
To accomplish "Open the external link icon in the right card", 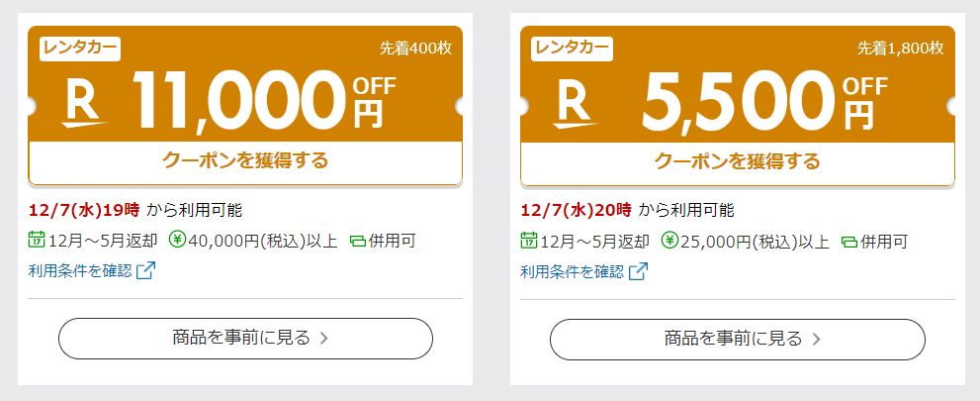I will (638, 271).
